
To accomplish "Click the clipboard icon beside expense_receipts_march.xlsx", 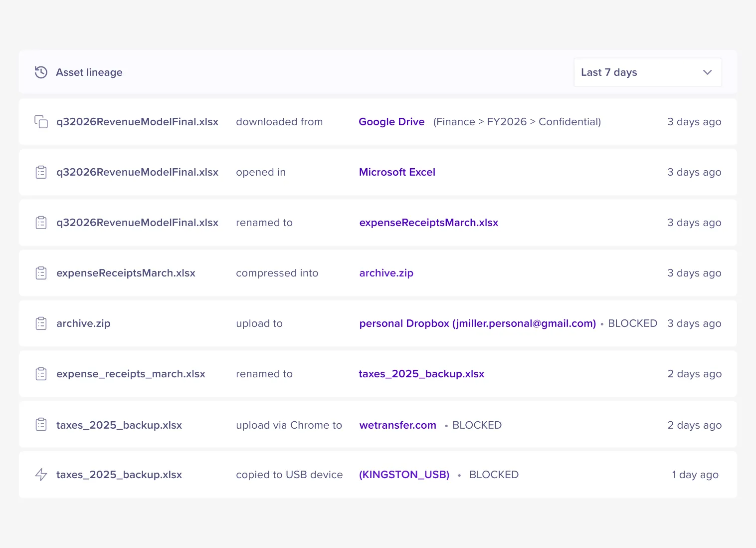I will point(41,374).
